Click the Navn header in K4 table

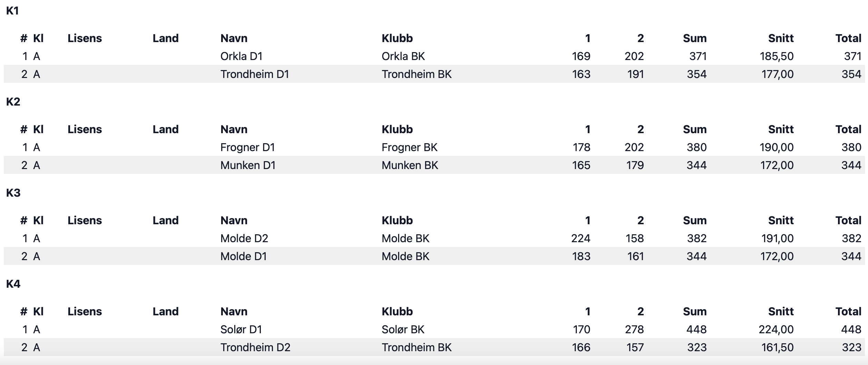(234, 312)
